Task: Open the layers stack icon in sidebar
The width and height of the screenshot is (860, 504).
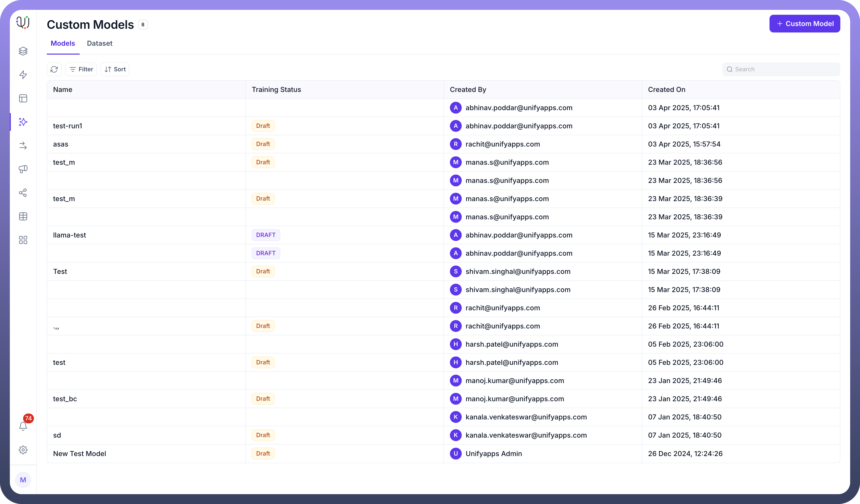Action: click(23, 51)
